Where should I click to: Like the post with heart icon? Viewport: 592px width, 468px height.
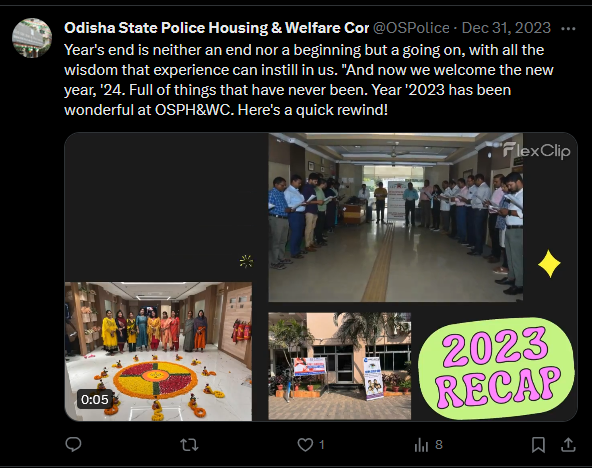(x=305, y=445)
